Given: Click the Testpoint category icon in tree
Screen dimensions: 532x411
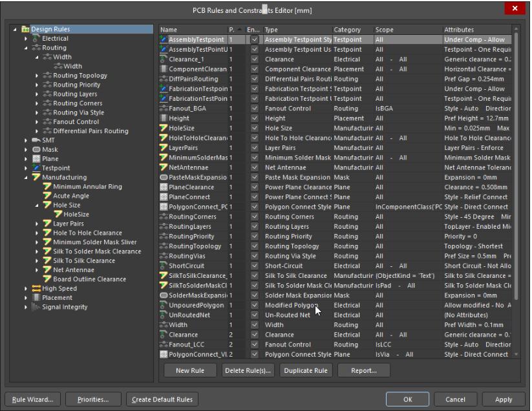Looking at the screenshot, I should pyautogui.click(x=37, y=168).
